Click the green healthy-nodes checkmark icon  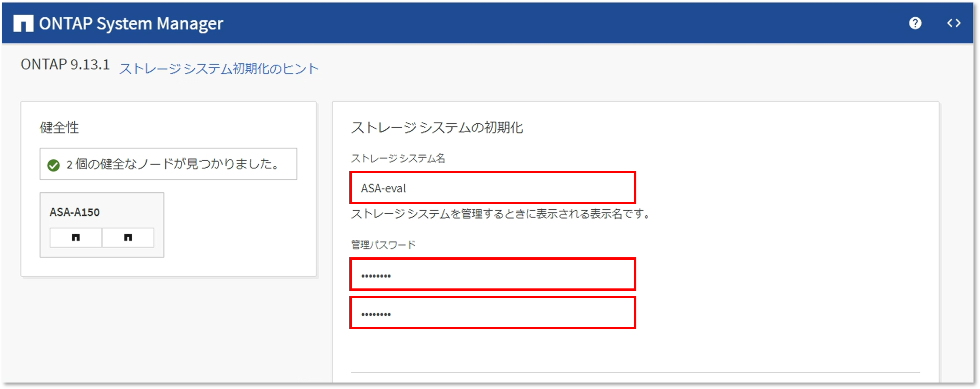pos(54,165)
